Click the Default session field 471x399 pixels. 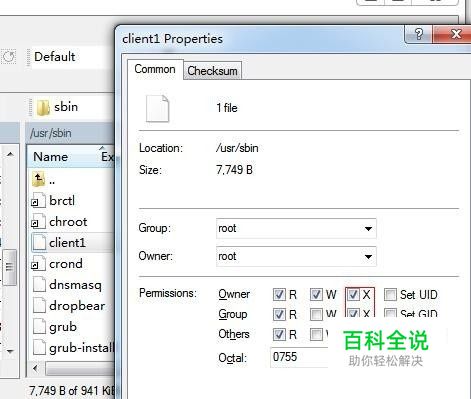(x=73, y=57)
